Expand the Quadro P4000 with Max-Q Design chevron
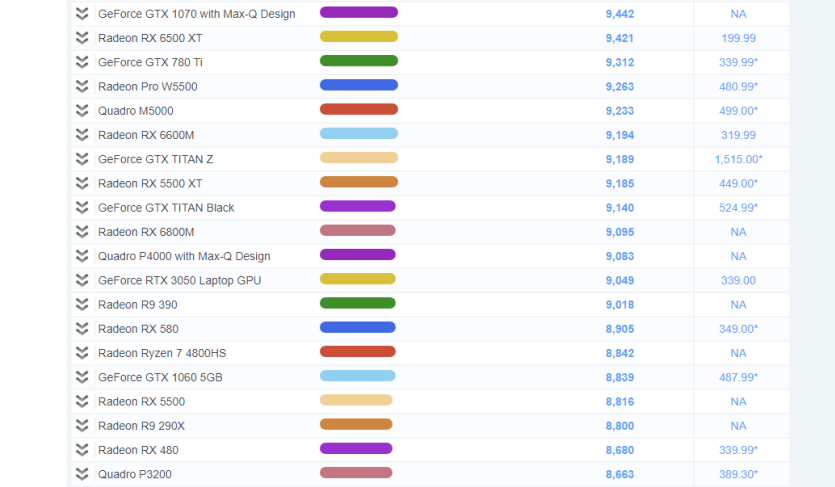The width and height of the screenshot is (835, 487). pos(81,256)
